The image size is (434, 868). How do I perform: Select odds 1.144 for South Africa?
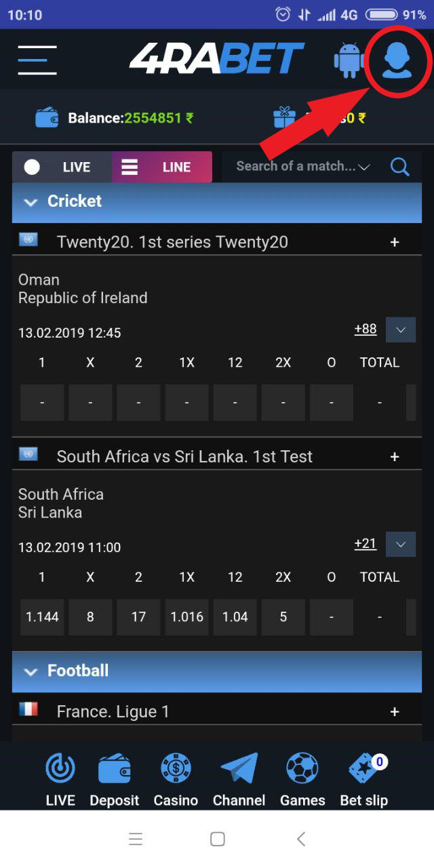(x=42, y=616)
